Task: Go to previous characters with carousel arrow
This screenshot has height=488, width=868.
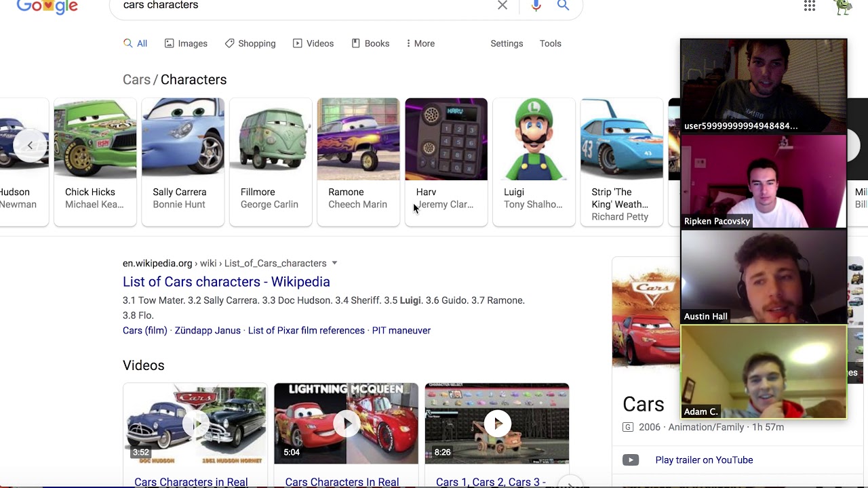Action: coord(30,145)
